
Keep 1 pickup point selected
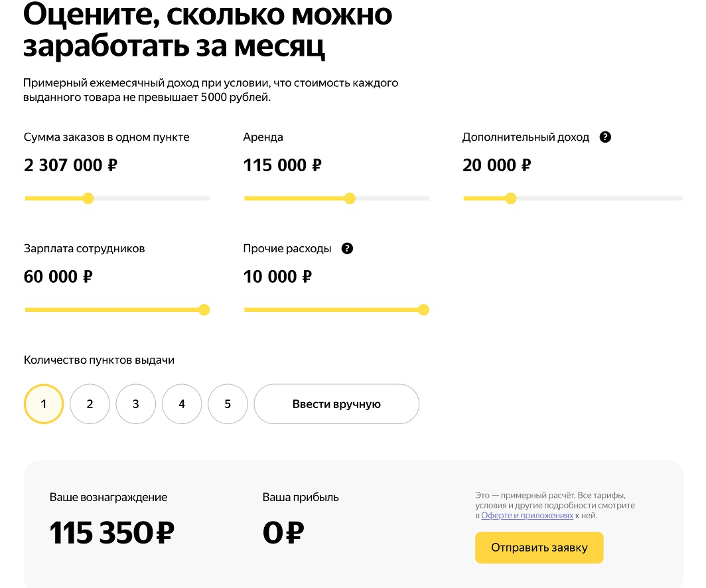[x=44, y=404]
